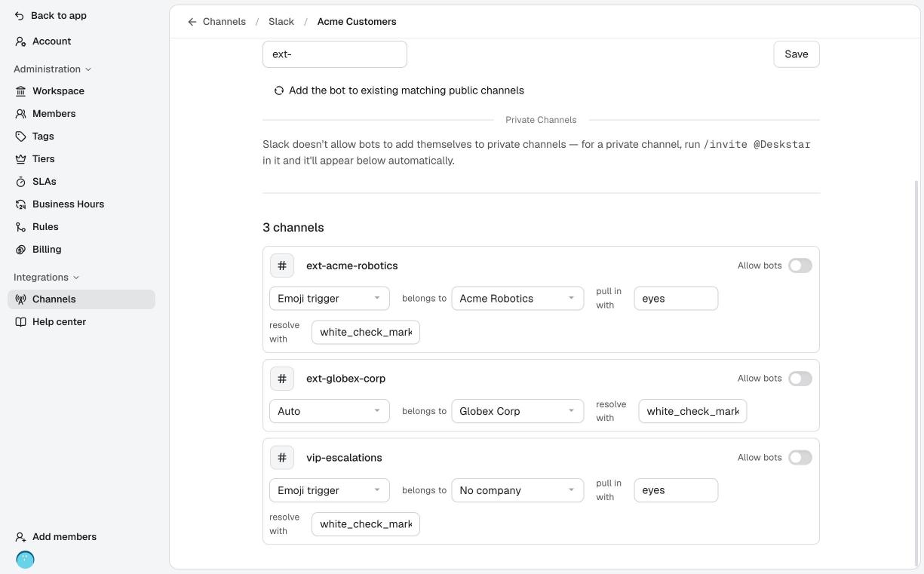Click the hash icon of ext-acme-robotics
This screenshot has width=924, height=574.
(282, 266)
